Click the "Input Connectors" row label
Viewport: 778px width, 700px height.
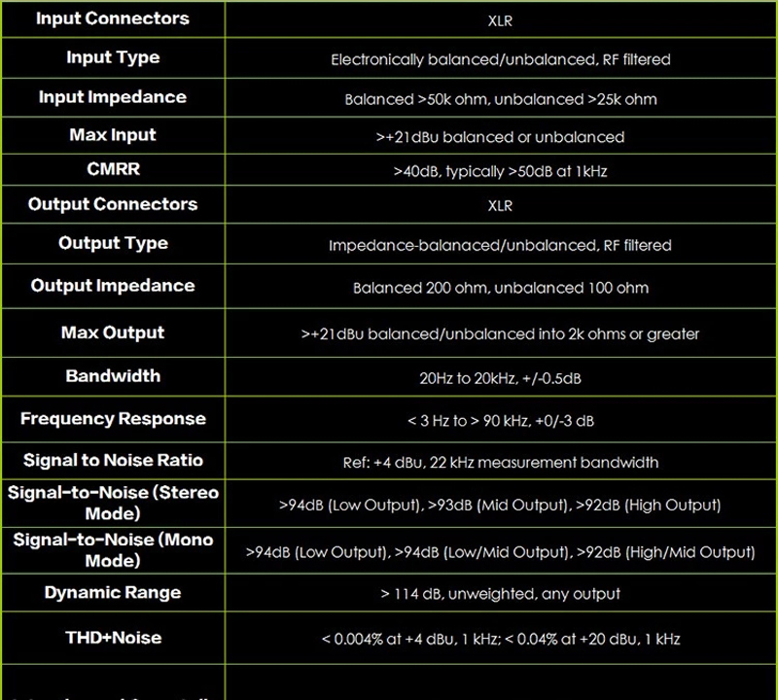point(113,18)
